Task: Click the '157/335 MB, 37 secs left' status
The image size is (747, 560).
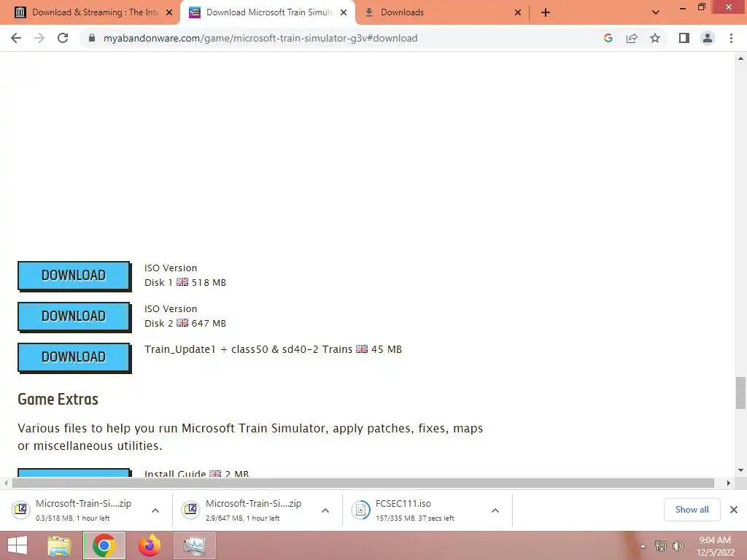Action: [x=414, y=518]
